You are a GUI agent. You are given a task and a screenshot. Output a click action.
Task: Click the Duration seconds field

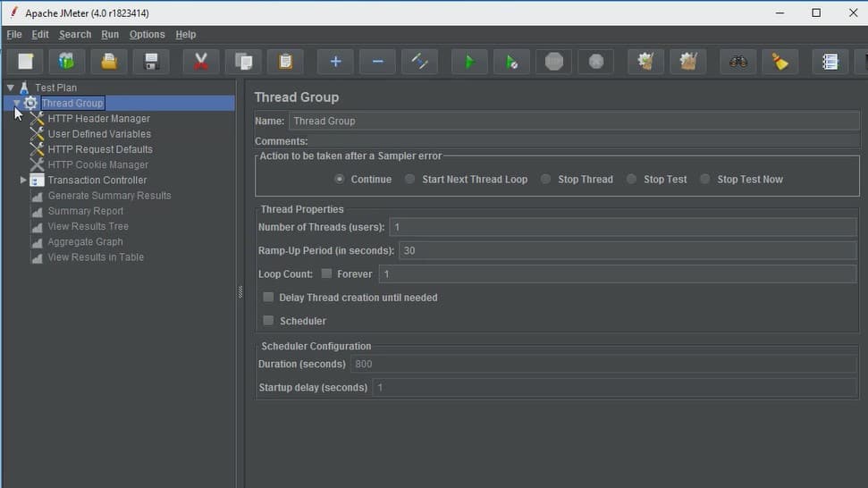(x=603, y=364)
